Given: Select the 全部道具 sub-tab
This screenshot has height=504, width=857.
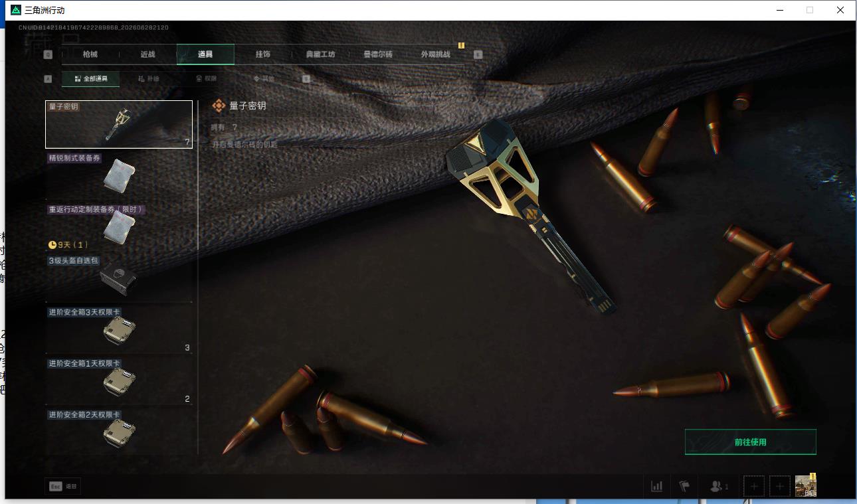Looking at the screenshot, I should pos(90,78).
